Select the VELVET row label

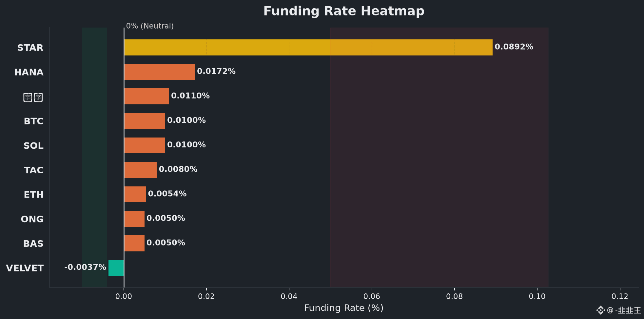[x=25, y=268]
